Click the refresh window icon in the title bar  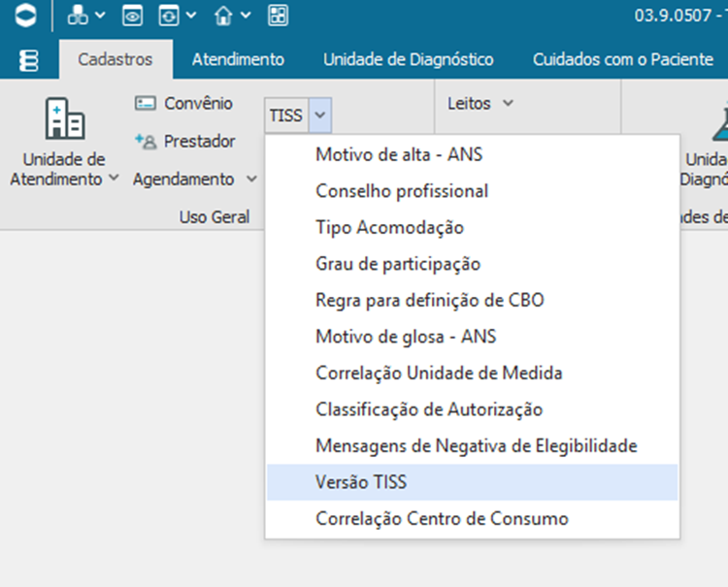[170, 16]
